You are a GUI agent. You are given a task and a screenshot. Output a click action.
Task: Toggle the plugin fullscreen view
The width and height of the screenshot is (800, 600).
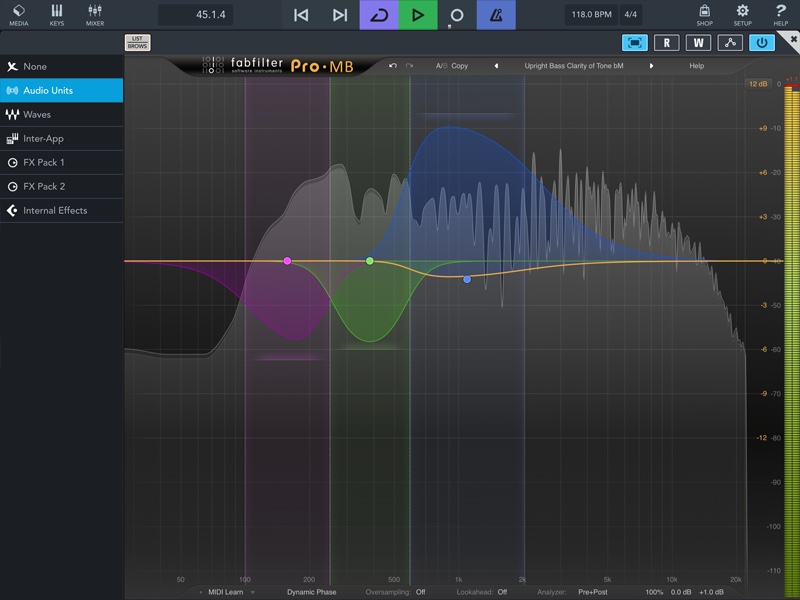point(635,43)
